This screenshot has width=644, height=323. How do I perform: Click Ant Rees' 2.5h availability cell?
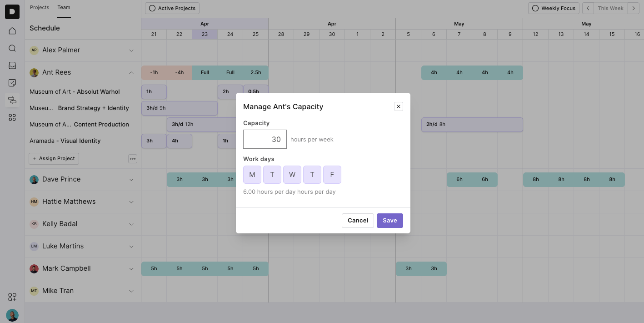click(256, 73)
